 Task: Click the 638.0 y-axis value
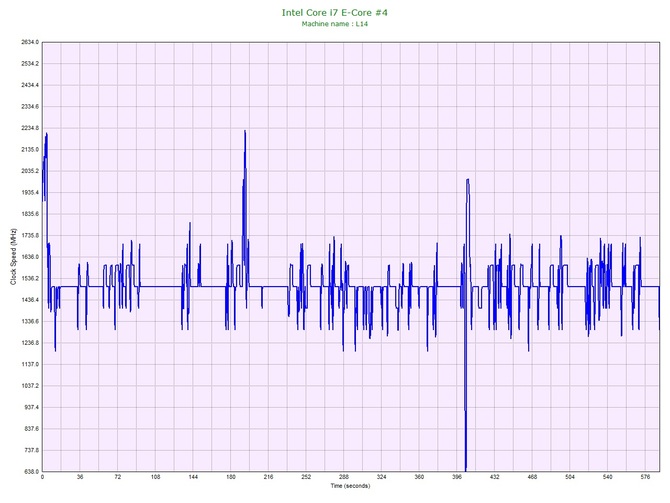[31, 472]
